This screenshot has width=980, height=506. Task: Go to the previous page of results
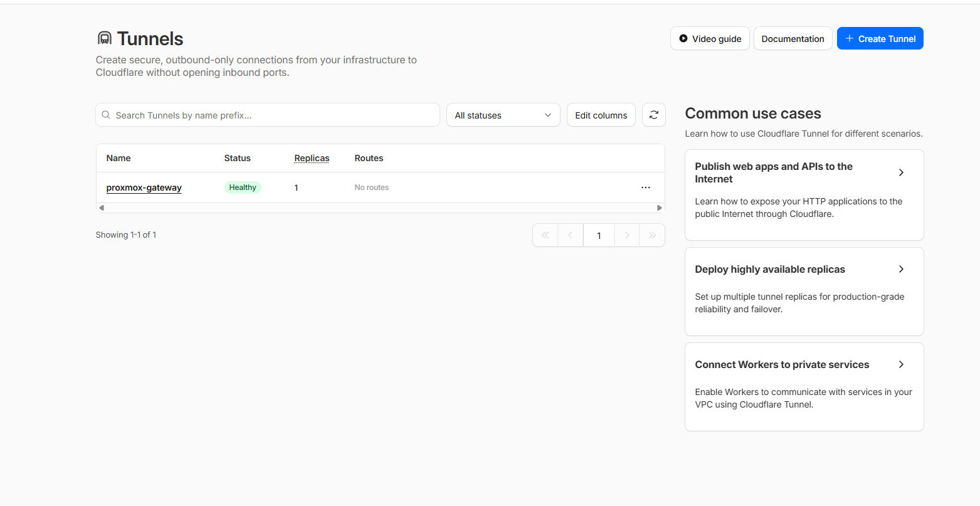[x=571, y=235]
